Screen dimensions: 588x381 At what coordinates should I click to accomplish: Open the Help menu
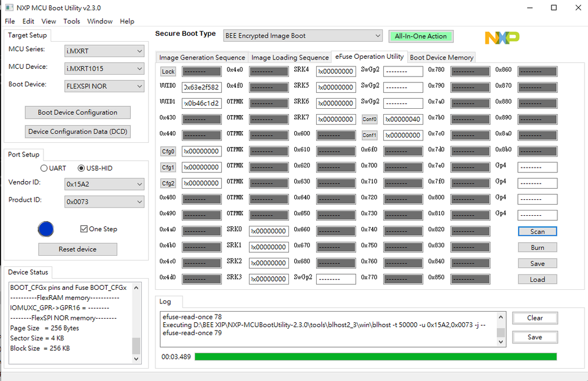coord(127,21)
